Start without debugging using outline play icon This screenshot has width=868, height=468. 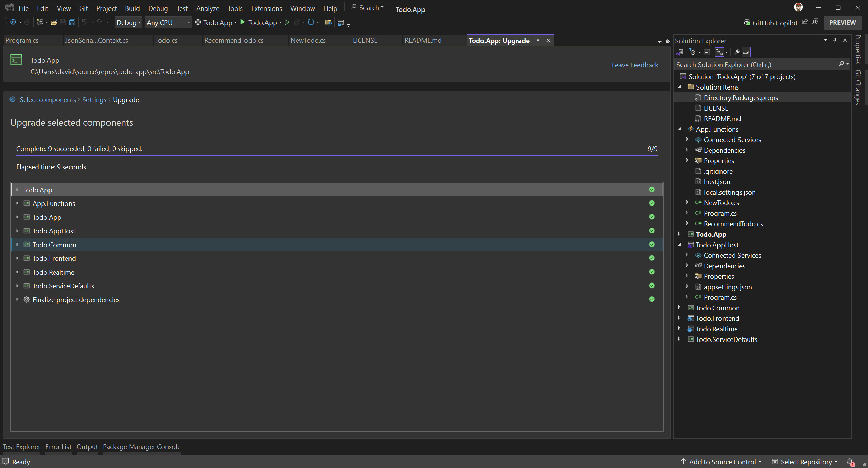click(287, 22)
